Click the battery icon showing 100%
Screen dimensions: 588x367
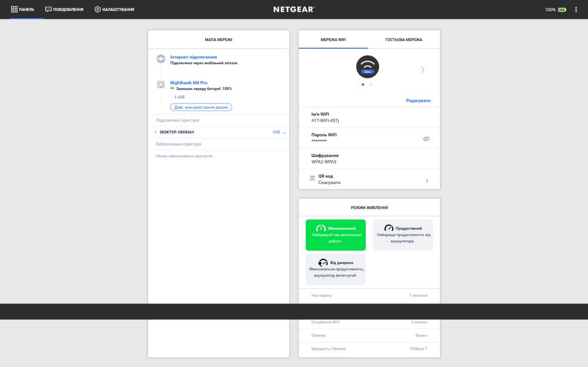(x=562, y=10)
